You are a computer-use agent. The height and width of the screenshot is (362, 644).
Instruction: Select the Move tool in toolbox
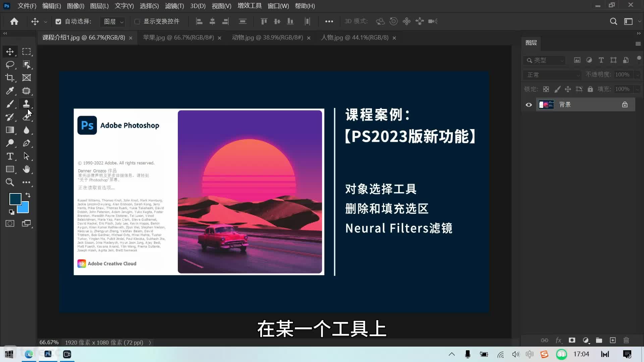point(10,52)
